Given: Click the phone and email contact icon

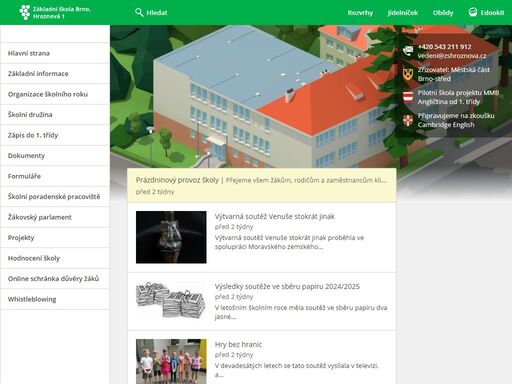Looking at the screenshot, I should [408, 51].
